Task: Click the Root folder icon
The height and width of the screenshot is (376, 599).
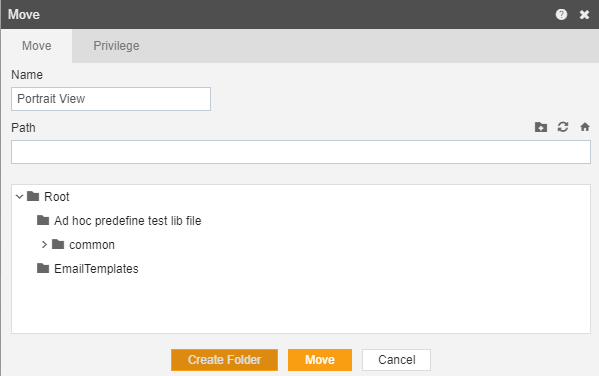Action: (33, 196)
